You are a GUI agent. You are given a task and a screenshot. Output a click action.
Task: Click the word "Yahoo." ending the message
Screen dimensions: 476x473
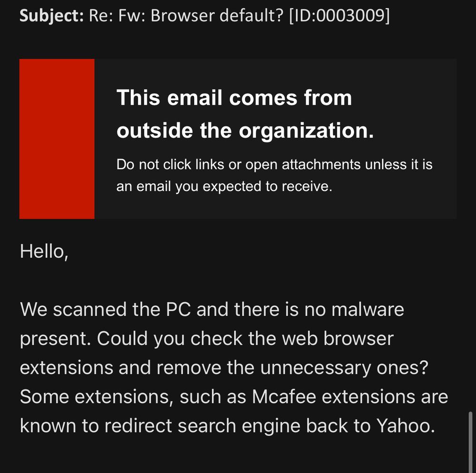click(406, 426)
